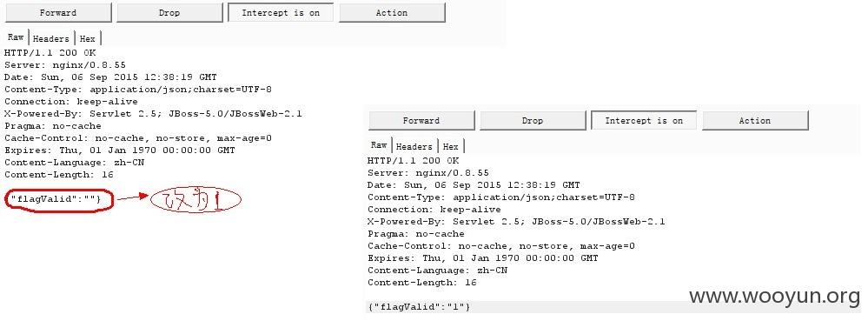868x321 pixels.
Task: Click Forward in the empty flagValid response panel
Action: (x=58, y=13)
